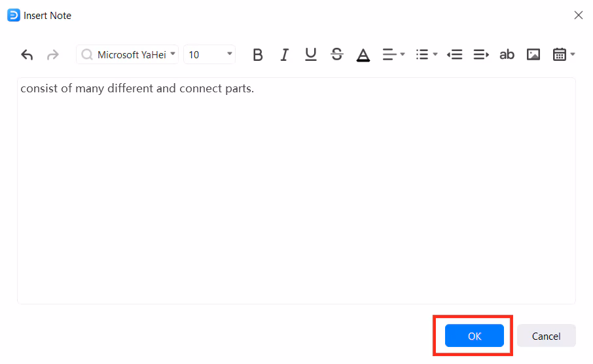Viewport: 593px width, 364px height.
Task: Open the Microsoft YaHei font family dropdown
Action: tap(128, 55)
